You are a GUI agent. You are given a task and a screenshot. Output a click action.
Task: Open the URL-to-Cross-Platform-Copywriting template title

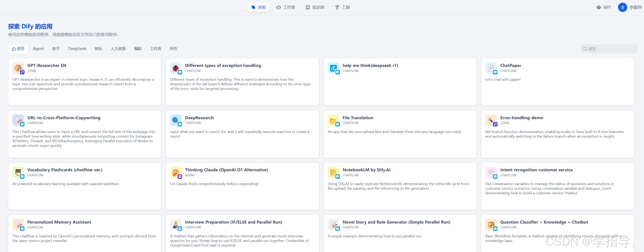[64, 118]
